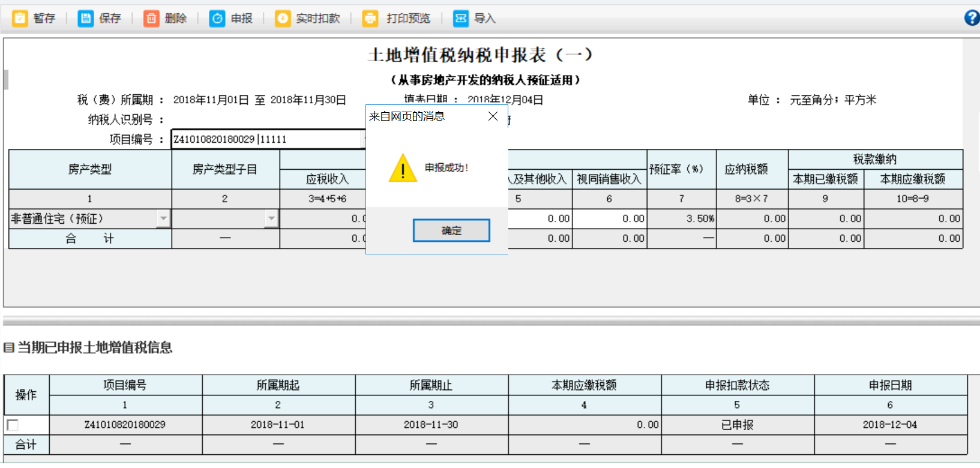Click the 视同销售收入 value cell
The image size is (980, 468).
tap(609, 218)
